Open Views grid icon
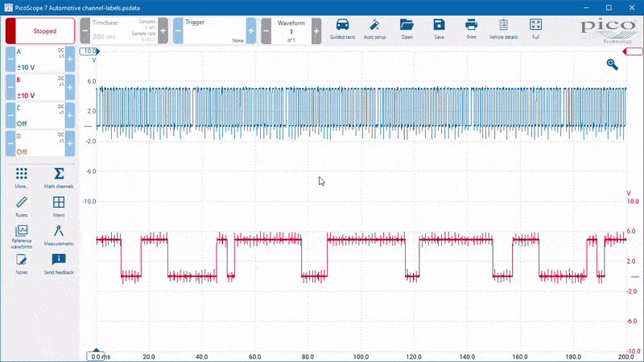644x362 pixels. point(59,207)
